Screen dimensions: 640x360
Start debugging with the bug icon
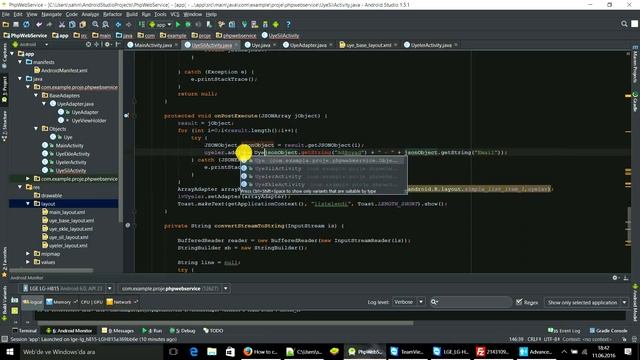pyautogui.click(x=188, y=24)
